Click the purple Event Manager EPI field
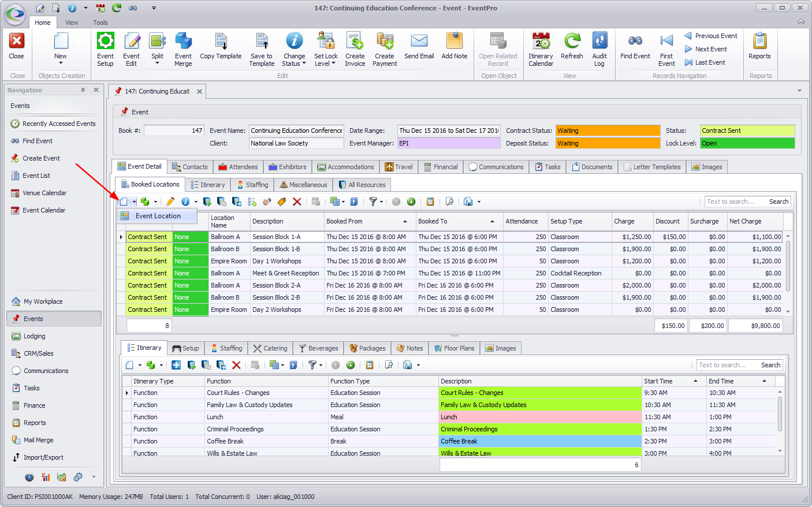 click(x=449, y=143)
